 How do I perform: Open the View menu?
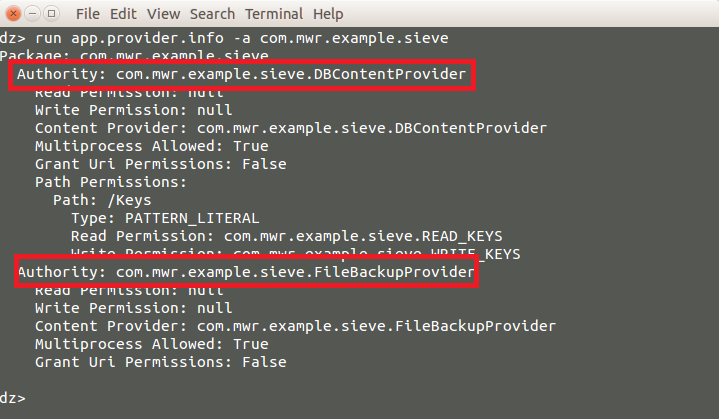point(163,14)
